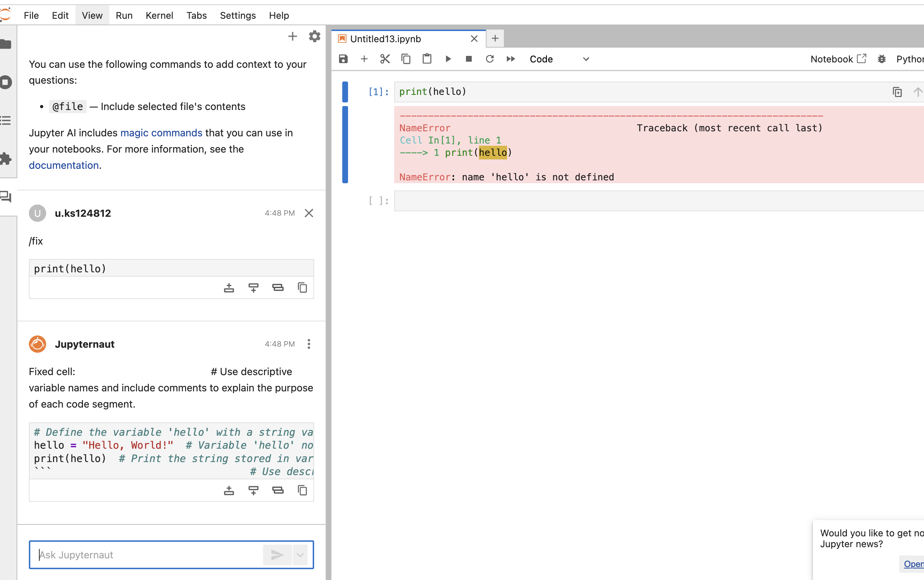Enable the debugger bug icon
Image resolution: width=924 pixels, height=580 pixels.
click(x=881, y=59)
